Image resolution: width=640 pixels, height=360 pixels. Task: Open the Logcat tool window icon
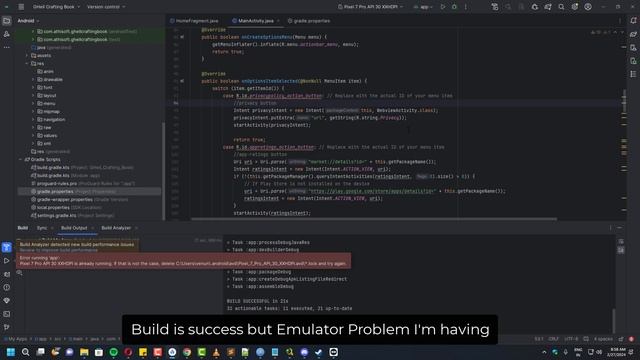(7, 274)
